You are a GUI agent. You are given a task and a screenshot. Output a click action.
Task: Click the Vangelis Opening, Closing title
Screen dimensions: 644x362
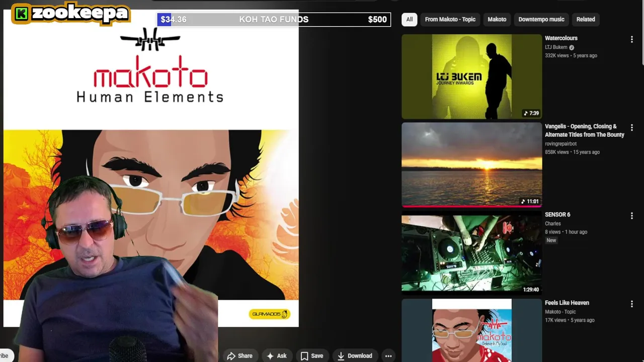(x=585, y=131)
